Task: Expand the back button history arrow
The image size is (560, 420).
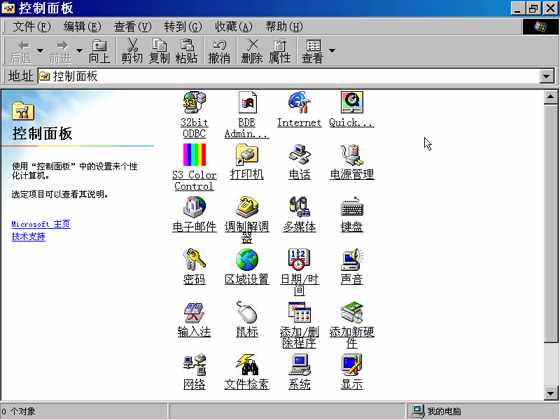Action: click(x=40, y=50)
